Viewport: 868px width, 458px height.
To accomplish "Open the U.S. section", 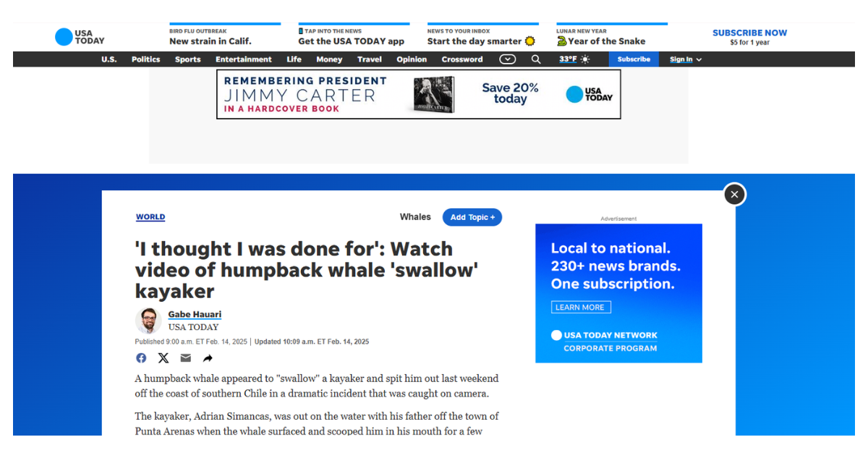I will [x=109, y=59].
